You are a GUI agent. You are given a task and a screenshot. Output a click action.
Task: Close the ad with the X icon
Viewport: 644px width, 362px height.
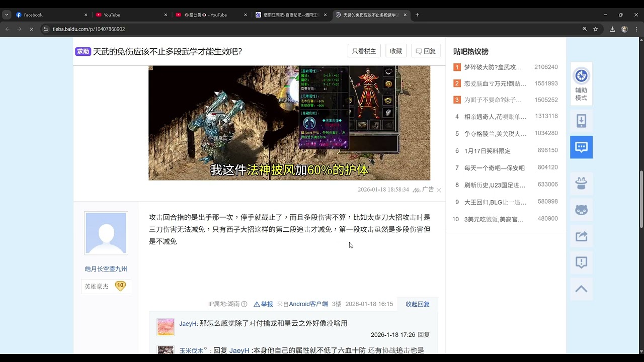[x=439, y=190]
